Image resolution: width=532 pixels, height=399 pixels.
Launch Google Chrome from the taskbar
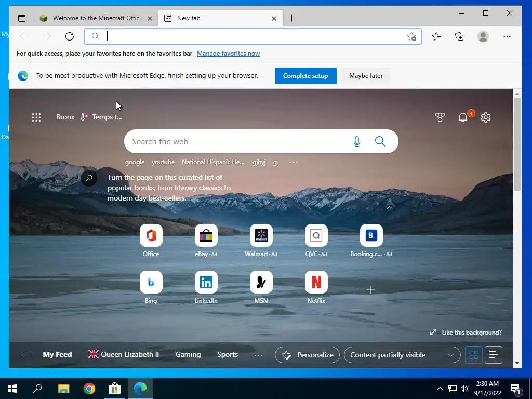pos(89,389)
